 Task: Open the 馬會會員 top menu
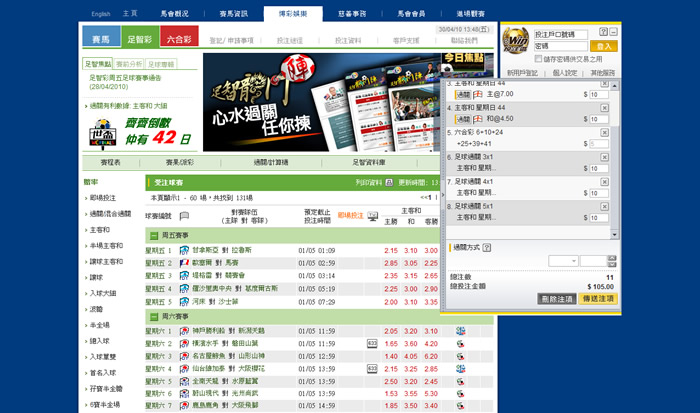(411, 14)
